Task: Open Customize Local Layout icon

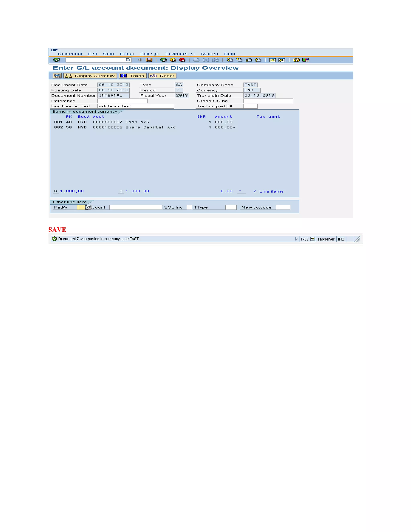Action: coord(305,60)
